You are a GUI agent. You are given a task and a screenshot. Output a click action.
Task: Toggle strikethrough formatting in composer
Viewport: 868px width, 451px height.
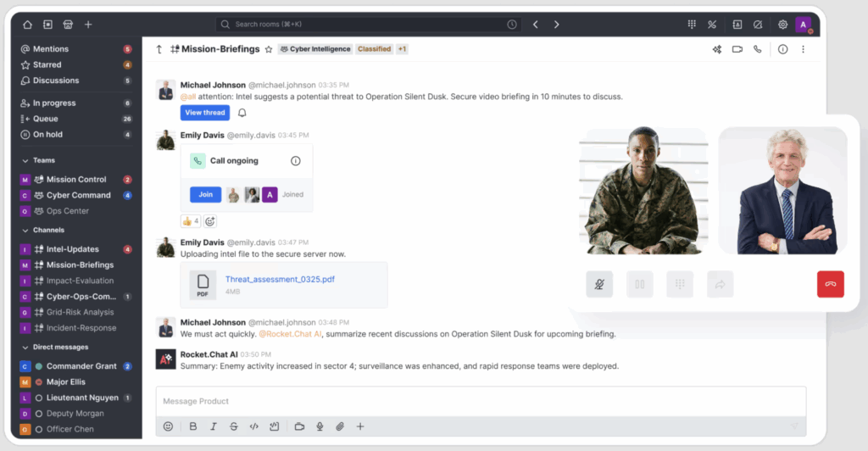(234, 426)
